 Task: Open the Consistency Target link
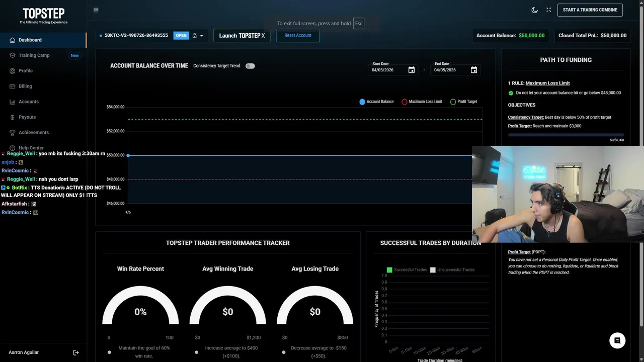click(x=526, y=117)
